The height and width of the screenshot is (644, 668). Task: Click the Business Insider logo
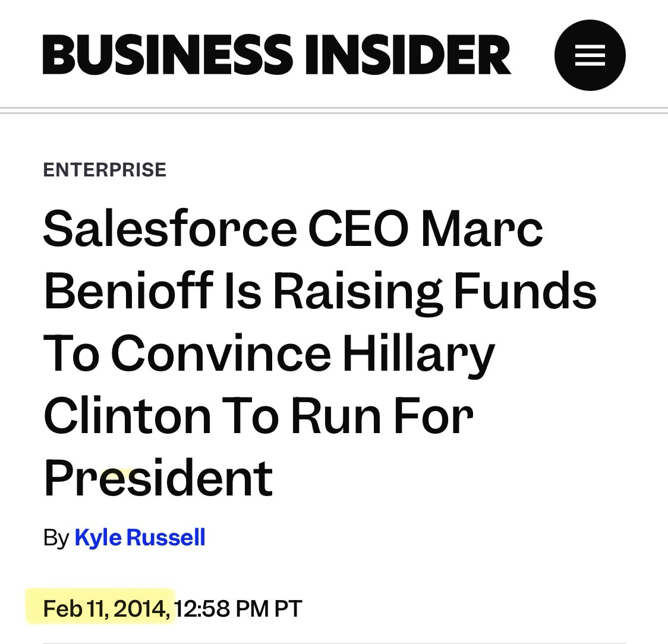tap(276, 55)
